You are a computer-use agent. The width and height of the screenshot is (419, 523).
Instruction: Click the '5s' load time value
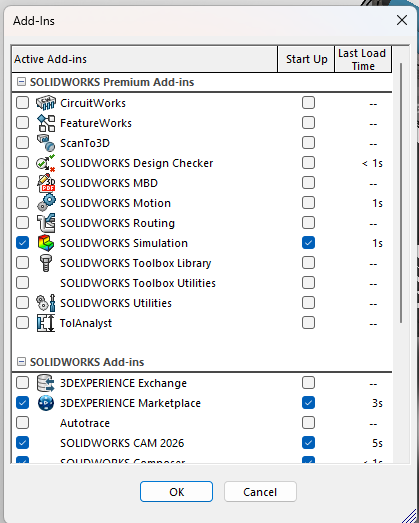[x=377, y=443]
